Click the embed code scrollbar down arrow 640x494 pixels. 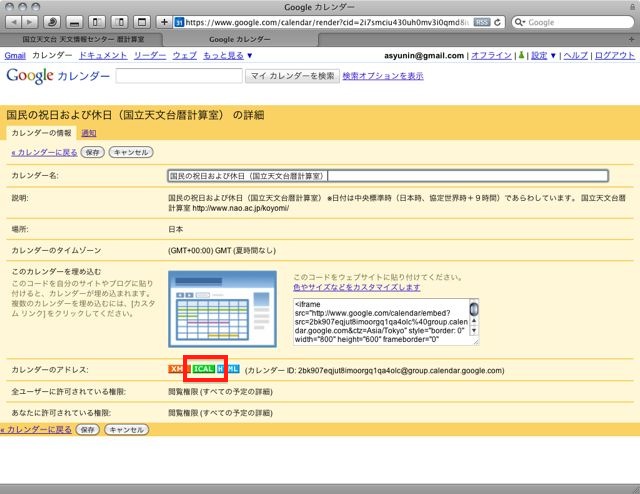point(474,331)
